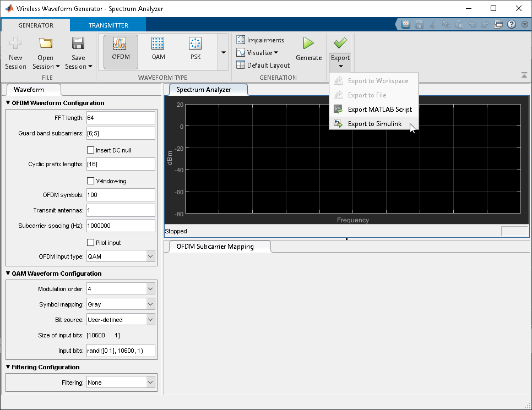Collapse the Filtering Configuration section
Image resolution: width=532 pixels, height=410 pixels.
point(8,367)
